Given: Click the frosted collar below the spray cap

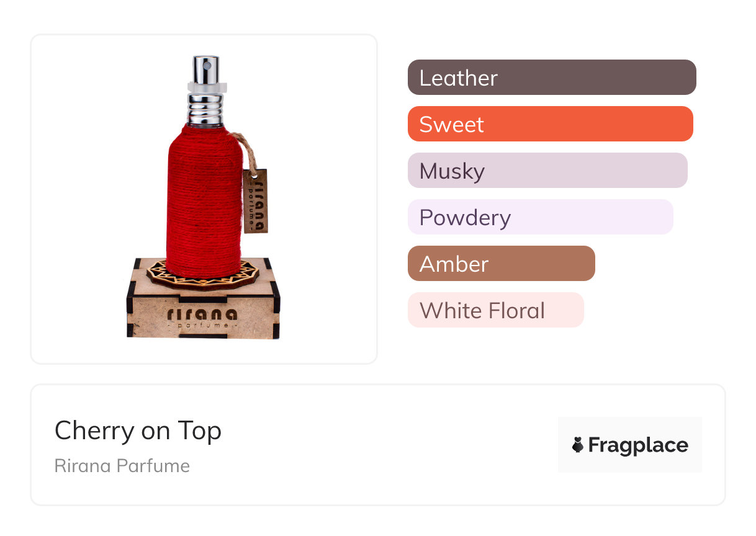Looking at the screenshot, I should tap(206, 88).
